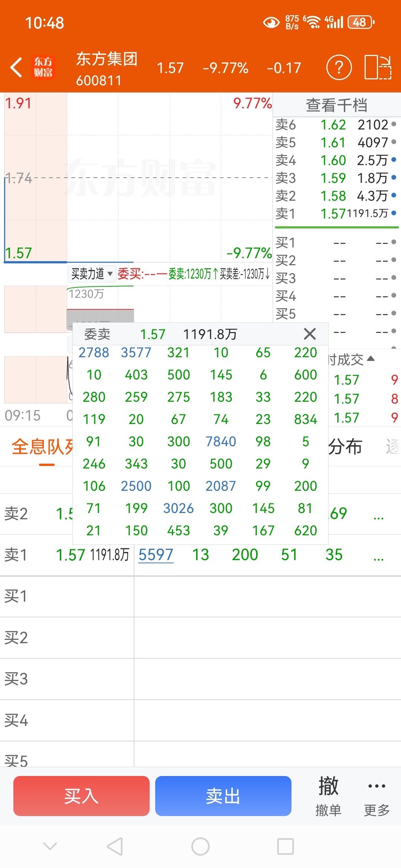Viewport: 401px width, 868px height.
Task: Tap the blue dot beside 卖3 1.8万
Action: [394, 177]
